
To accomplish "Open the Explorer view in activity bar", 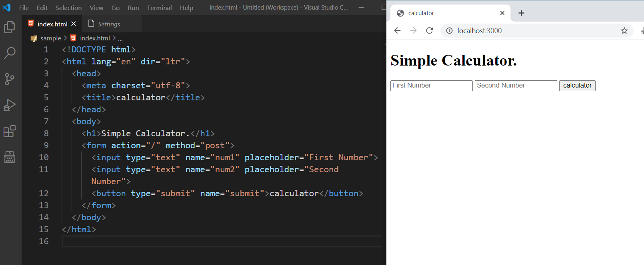I will pyautogui.click(x=10, y=27).
